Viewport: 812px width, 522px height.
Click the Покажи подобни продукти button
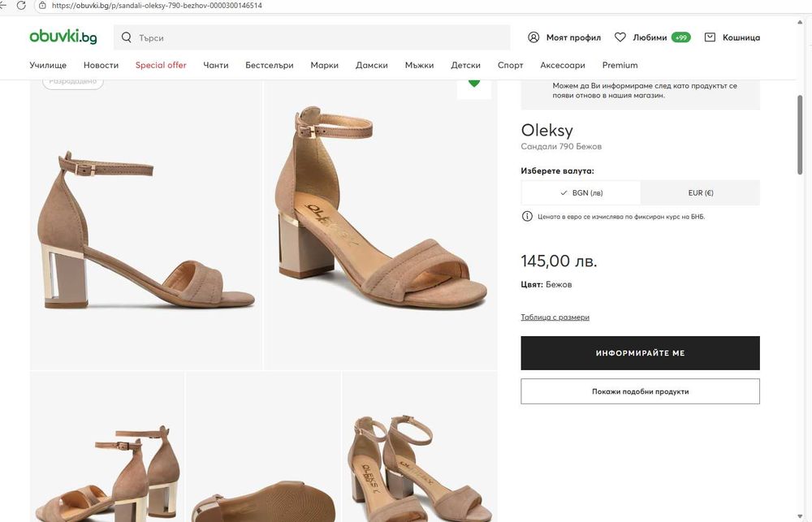tap(640, 391)
